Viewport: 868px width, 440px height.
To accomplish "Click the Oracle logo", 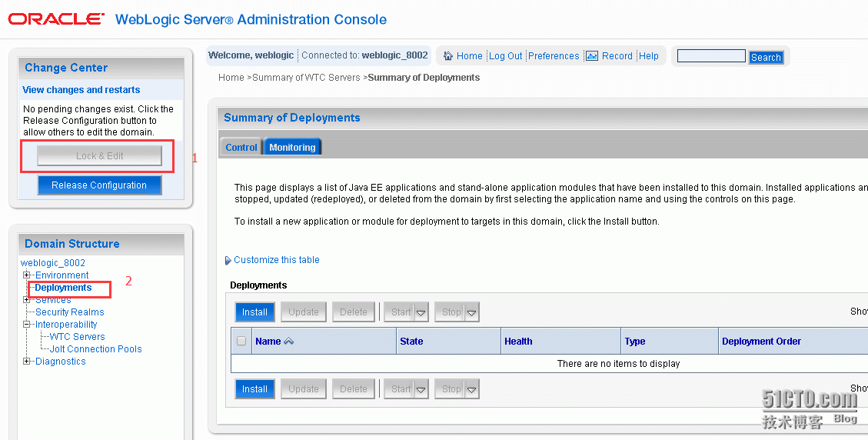I will [x=56, y=19].
